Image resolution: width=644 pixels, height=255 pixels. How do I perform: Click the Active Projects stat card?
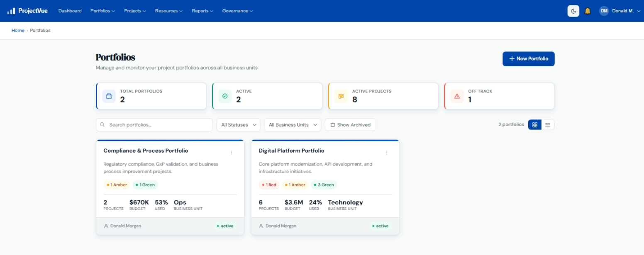(x=383, y=96)
